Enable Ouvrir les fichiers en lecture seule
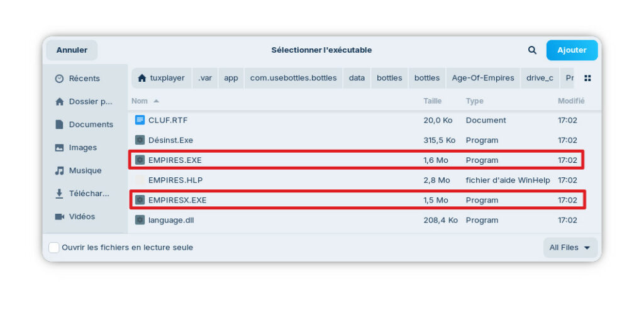This screenshot has width=644, height=310. click(x=55, y=248)
